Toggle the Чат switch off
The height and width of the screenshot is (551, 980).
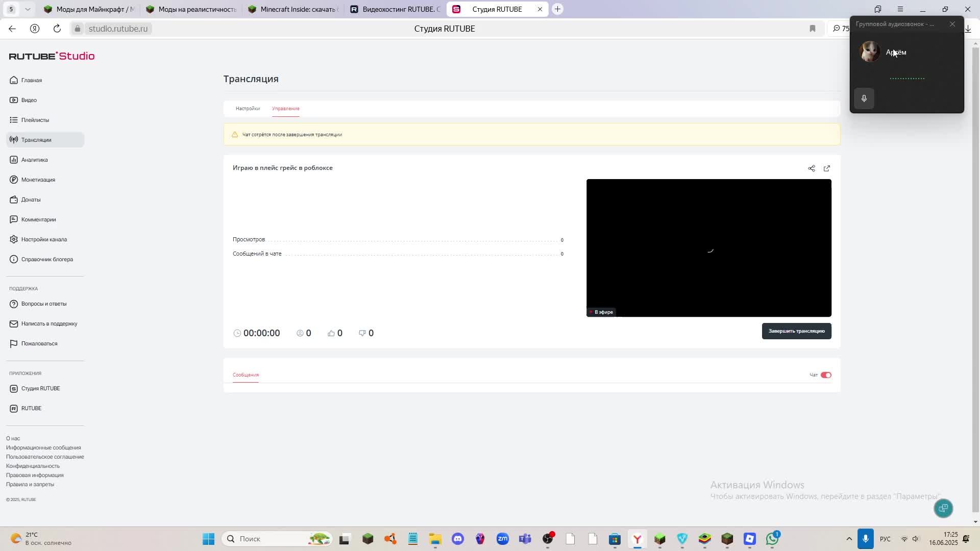click(x=826, y=375)
